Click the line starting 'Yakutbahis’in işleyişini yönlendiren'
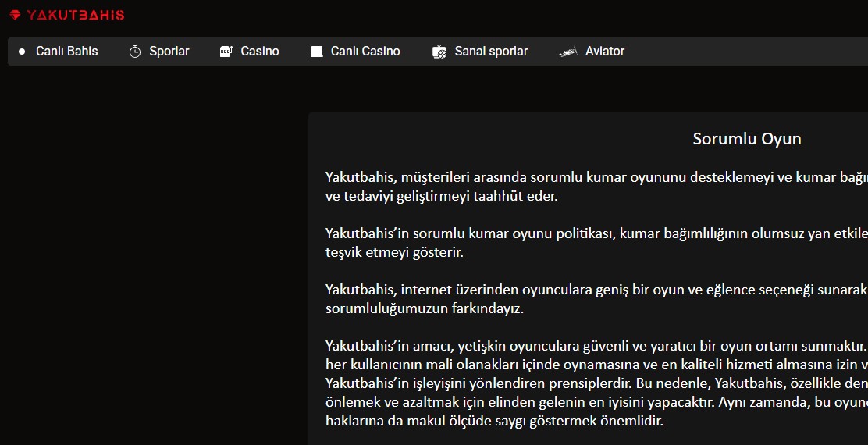 [x=596, y=383]
